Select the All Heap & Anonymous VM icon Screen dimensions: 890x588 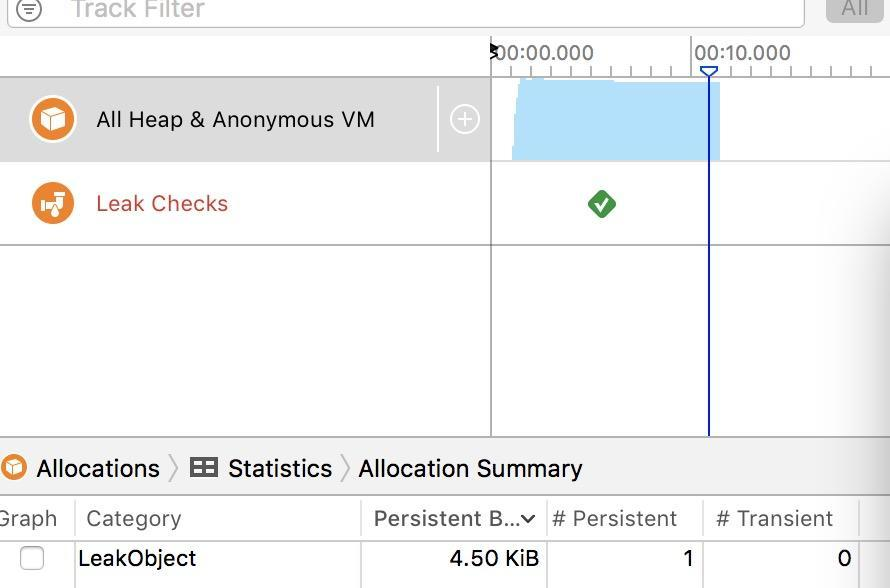click(x=53, y=120)
